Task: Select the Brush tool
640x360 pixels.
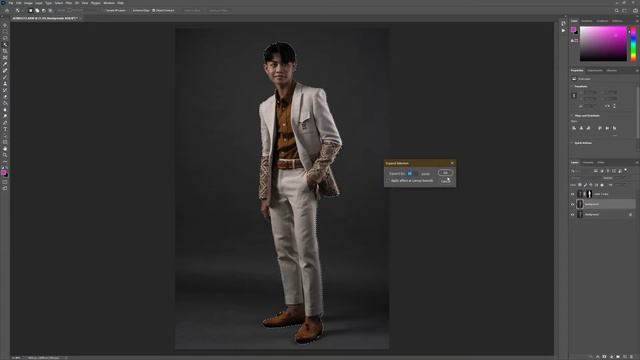Action: tap(5, 77)
